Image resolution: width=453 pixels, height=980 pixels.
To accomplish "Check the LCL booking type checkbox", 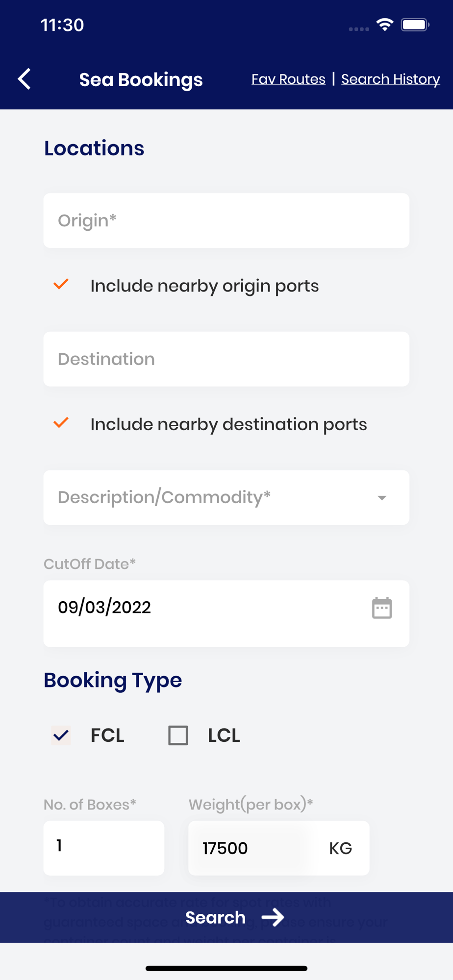I will (x=178, y=735).
